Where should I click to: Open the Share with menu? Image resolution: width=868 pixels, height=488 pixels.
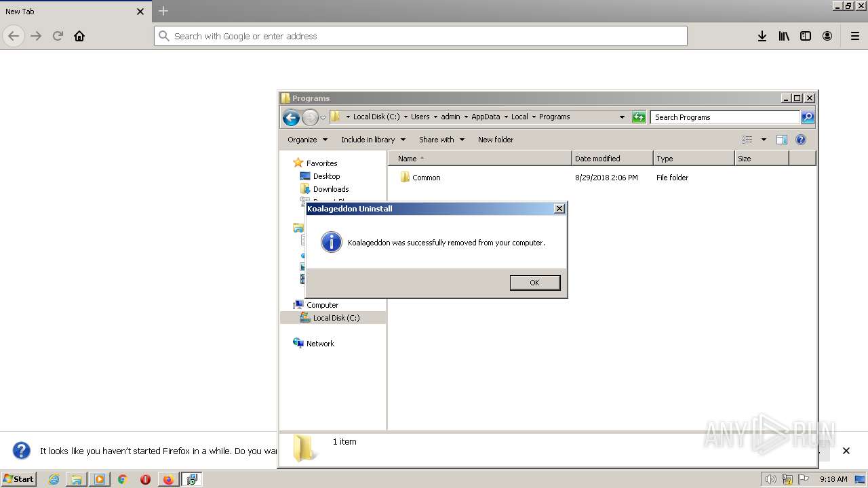[x=441, y=140]
